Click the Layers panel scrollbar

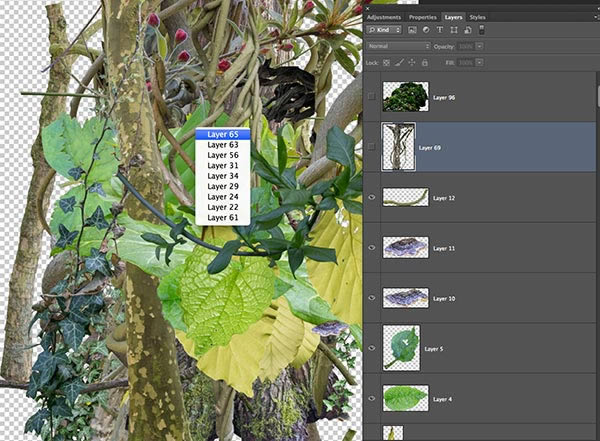(598, 96)
